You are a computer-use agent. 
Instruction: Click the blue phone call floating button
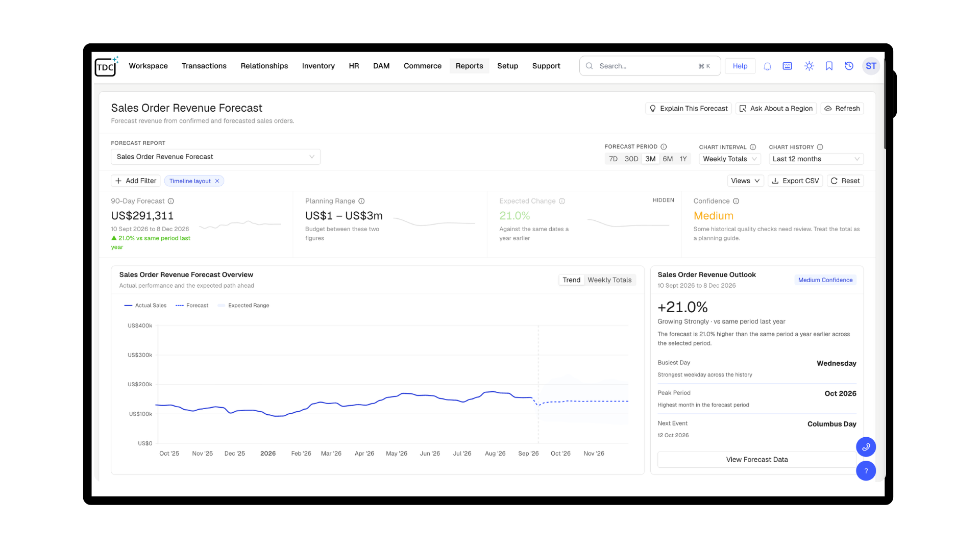[866, 447]
